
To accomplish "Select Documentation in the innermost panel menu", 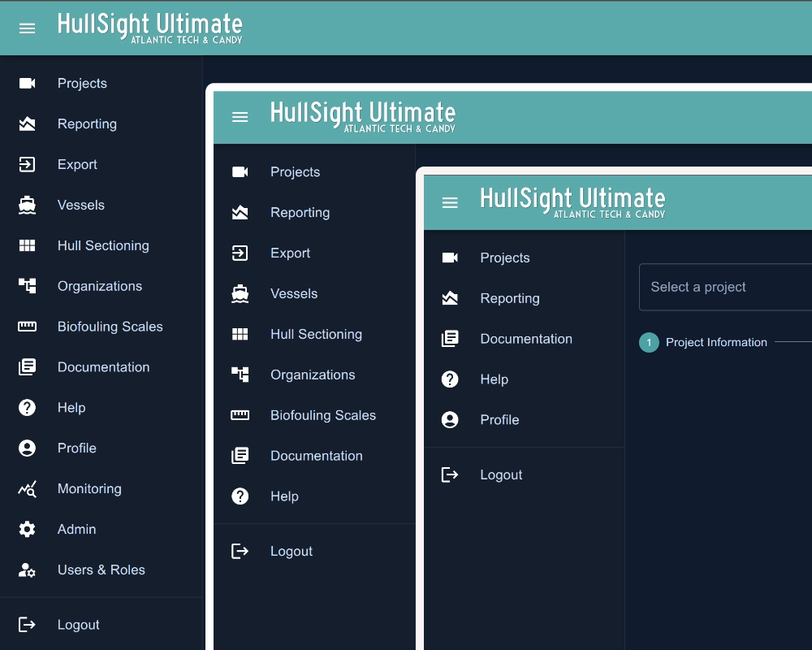I will [x=525, y=339].
